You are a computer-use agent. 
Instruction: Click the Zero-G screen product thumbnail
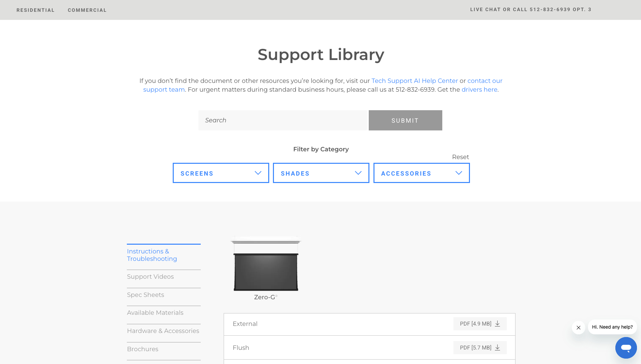pos(266,265)
